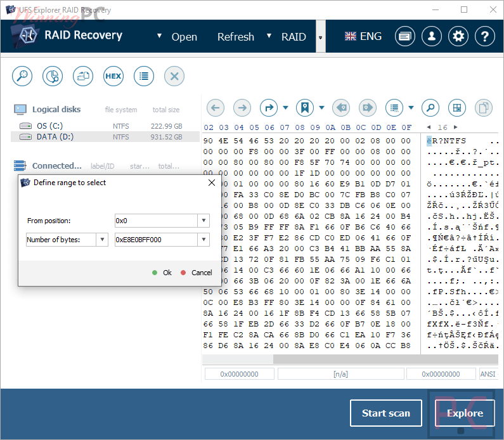This screenshot has width=504, height=440.
Task: Click the bookmark icon in the hex toolbar
Action: click(x=305, y=108)
